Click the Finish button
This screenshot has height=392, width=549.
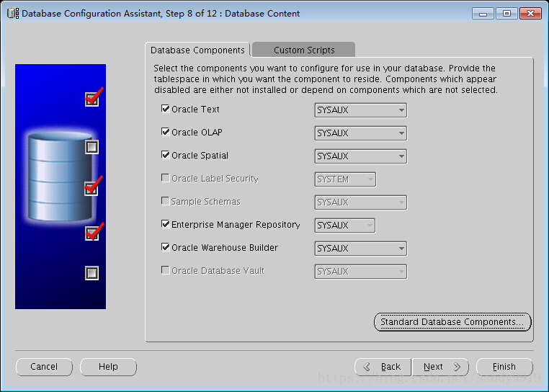[504, 367]
